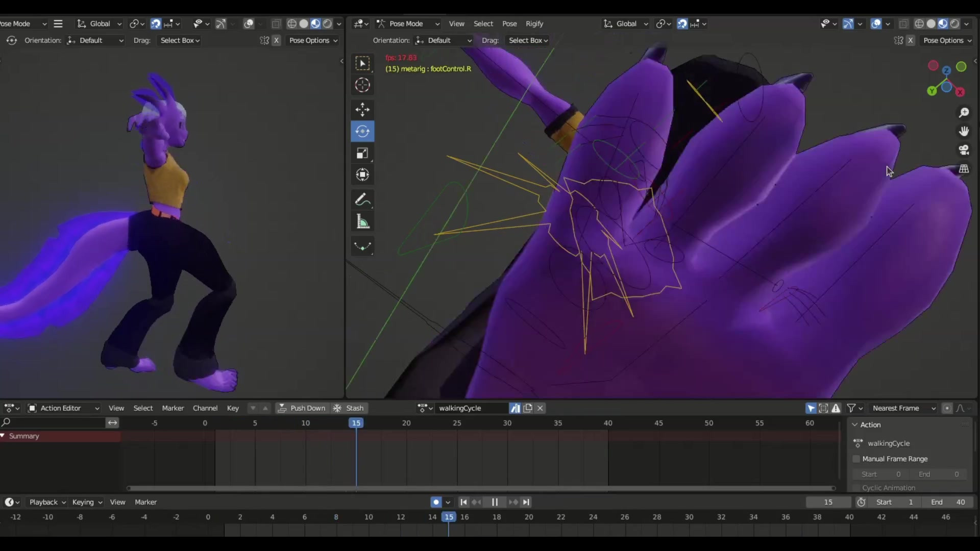980x551 pixels.
Task: Activate the Annotate tool
Action: [x=362, y=199]
